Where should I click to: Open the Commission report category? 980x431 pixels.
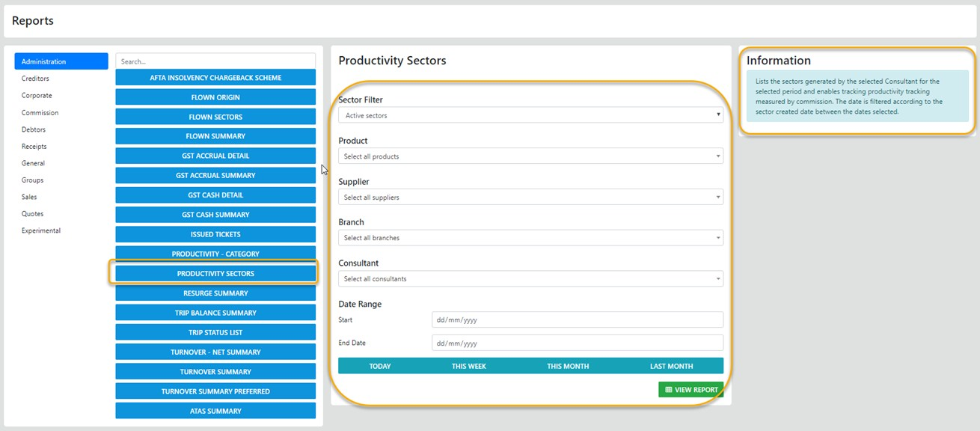point(40,112)
